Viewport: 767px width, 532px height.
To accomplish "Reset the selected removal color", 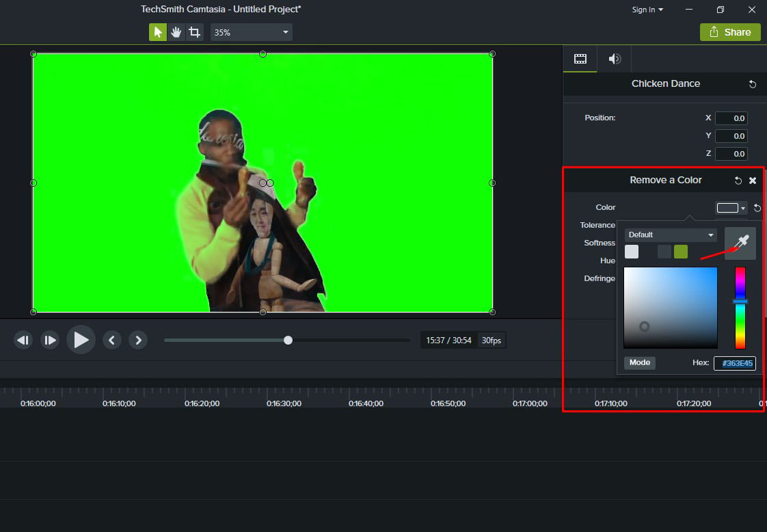I will 757,207.
